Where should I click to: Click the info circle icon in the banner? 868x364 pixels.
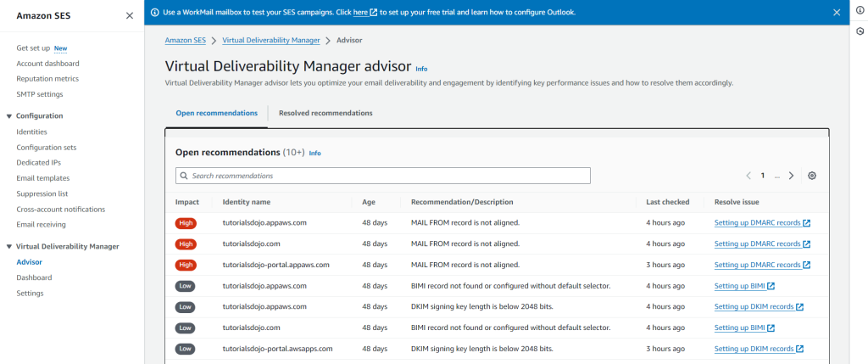coord(154,12)
